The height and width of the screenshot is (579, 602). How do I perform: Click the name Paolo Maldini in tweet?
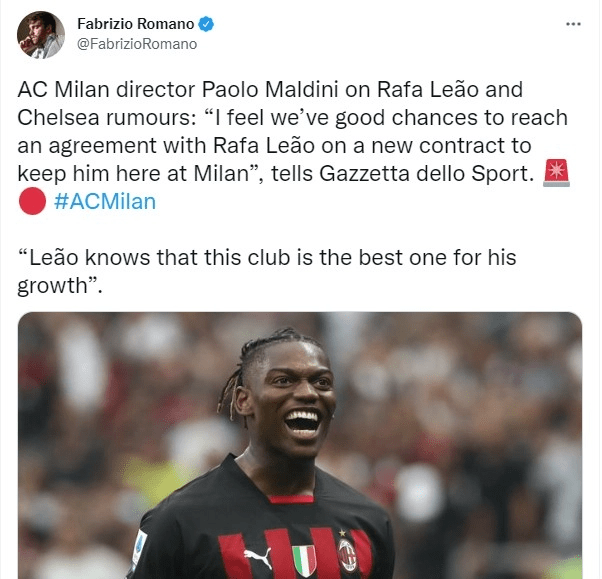click(x=270, y=89)
